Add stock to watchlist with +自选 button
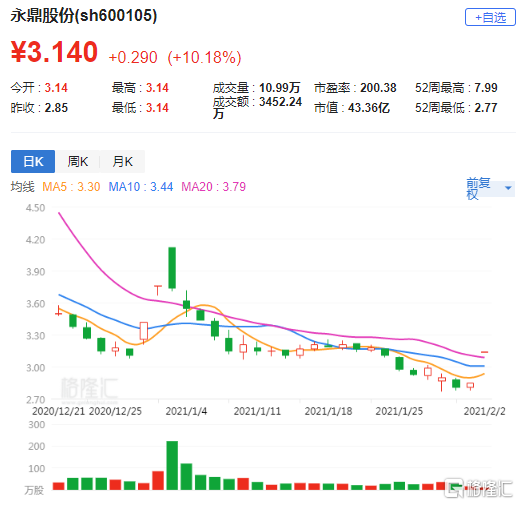Image resolution: width=519 pixels, height=505 pixels. coord(490,17)
